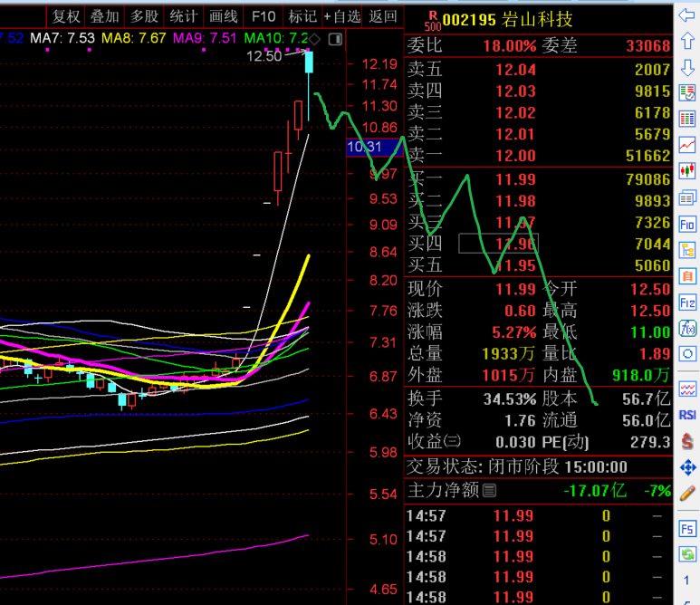
Task: Click the 卖一 volume 51662
Action: coord(648,156)
